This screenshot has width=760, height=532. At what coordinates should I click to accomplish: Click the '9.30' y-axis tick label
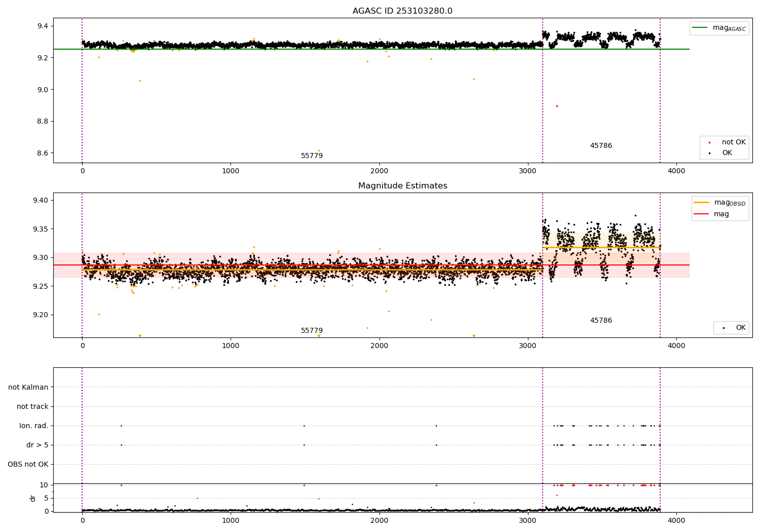point(41,258)
